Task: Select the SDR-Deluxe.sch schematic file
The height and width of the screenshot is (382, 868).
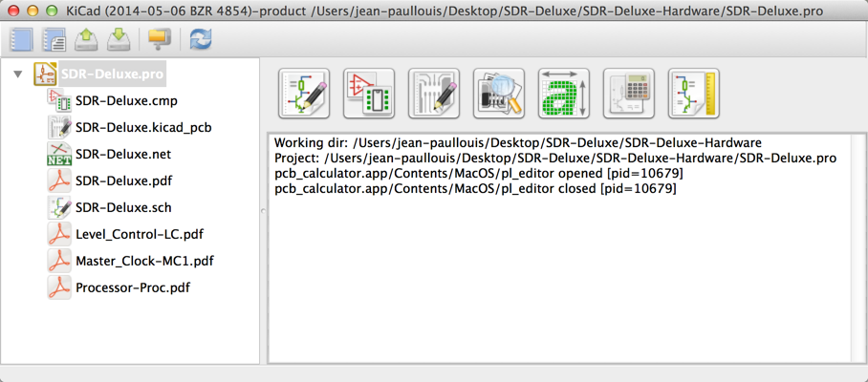Action: (123, 207)
